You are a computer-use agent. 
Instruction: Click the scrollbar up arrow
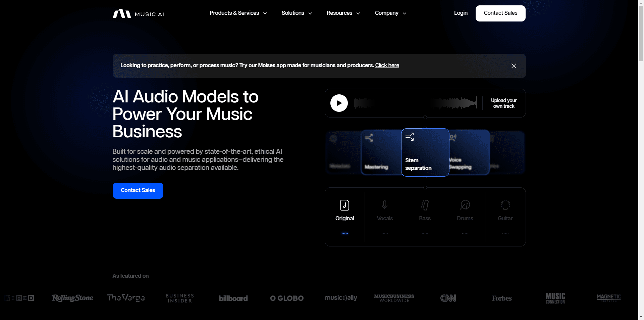(641, 2)
